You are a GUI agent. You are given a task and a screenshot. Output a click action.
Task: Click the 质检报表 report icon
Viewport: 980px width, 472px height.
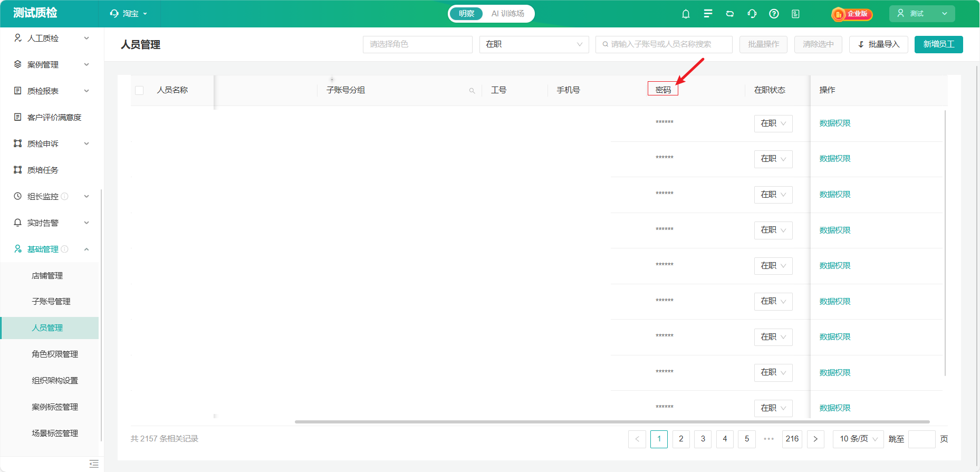(18, 91)
